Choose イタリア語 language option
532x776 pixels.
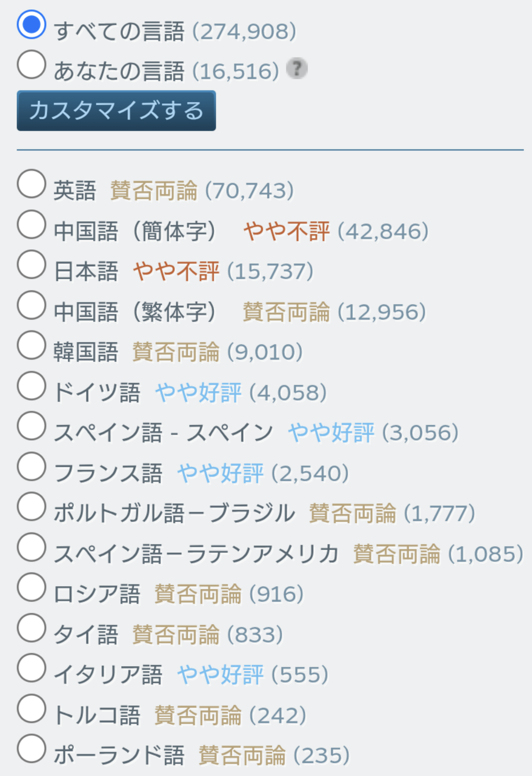tap(32, 668)
